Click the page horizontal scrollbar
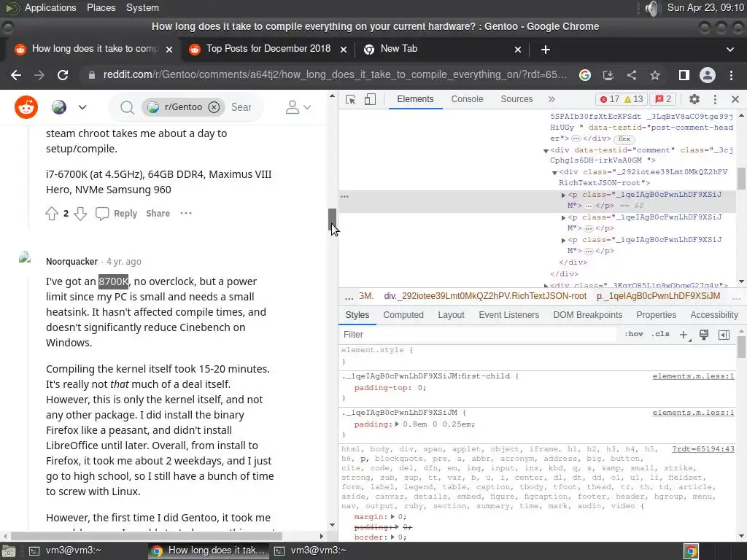747x560 pixels. tap(146, 536)
